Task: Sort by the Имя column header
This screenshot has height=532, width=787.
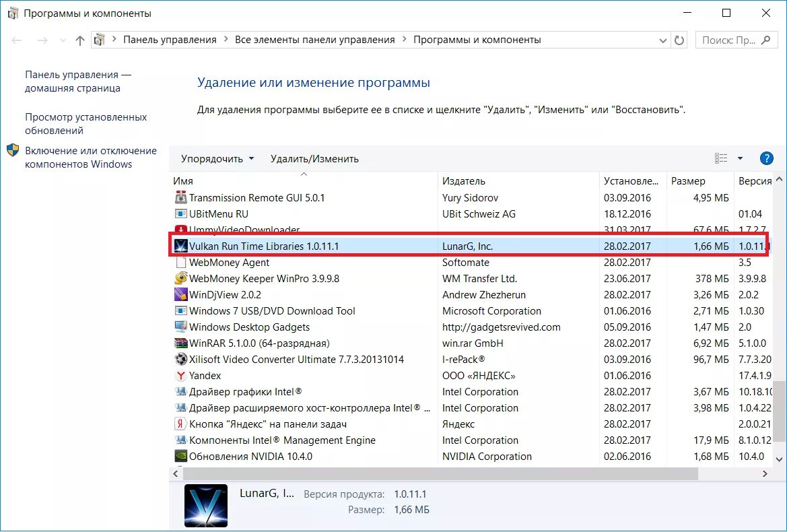Action: click(x=304, y=180)
